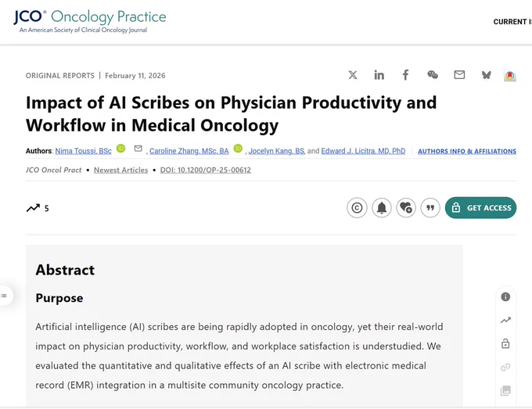This screenshot has width=532, height=409.
Task: Share article on X (Twitter)
Action: (353, 75)
